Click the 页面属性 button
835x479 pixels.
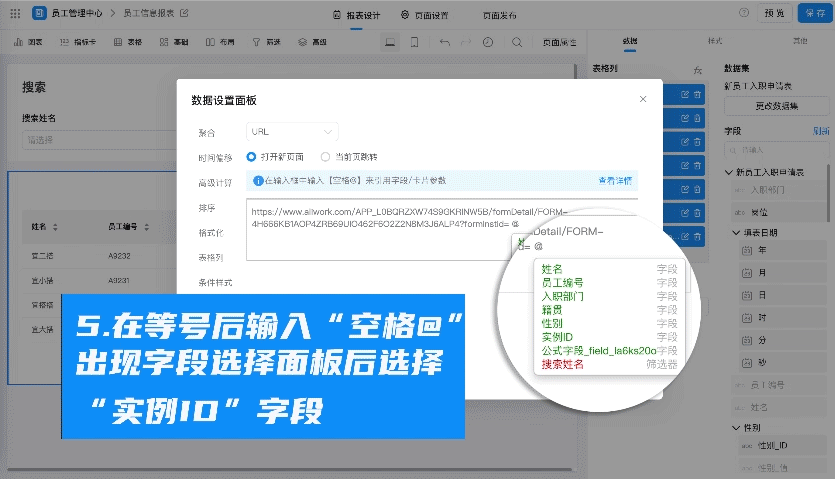[x=559, y=42]
